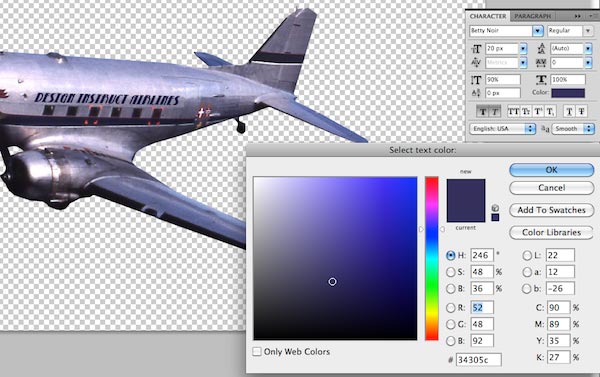Toggle the Faux Italic style button
Viewport: 600px width, 377px height.
494,111
